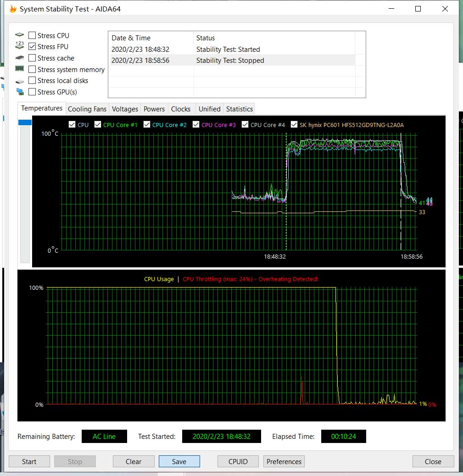The width and height of the screenshot is (463, 476).
Task: Click the disk drive icon beside Stress local disks
Action: pyautogui.click(x=19, y=81)
